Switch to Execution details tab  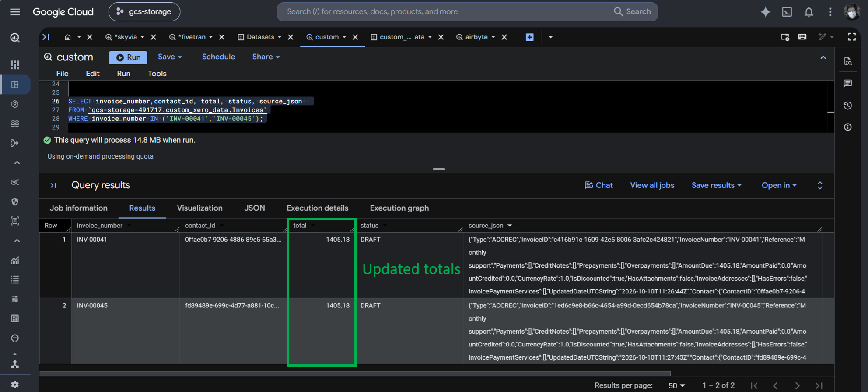click(317, 208)
